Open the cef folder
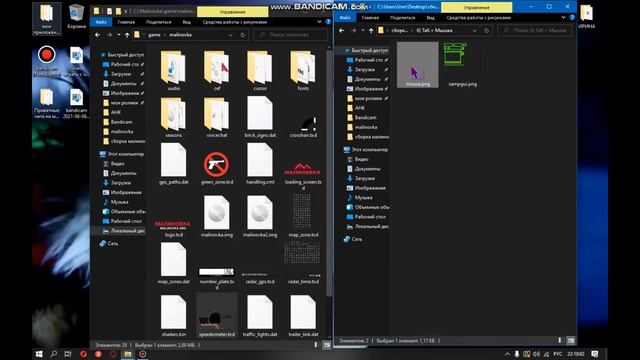The image size is (640, 360). (x=217, y=70)
